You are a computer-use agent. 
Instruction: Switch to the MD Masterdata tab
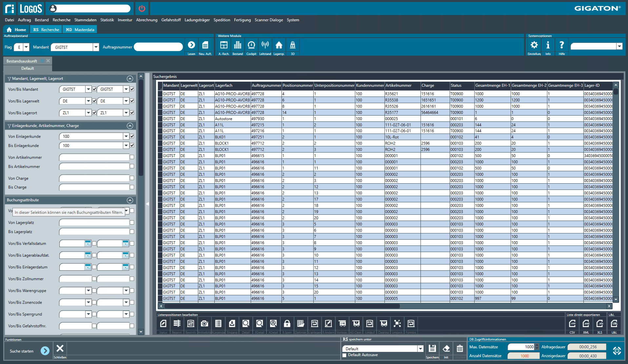[80, 30]
